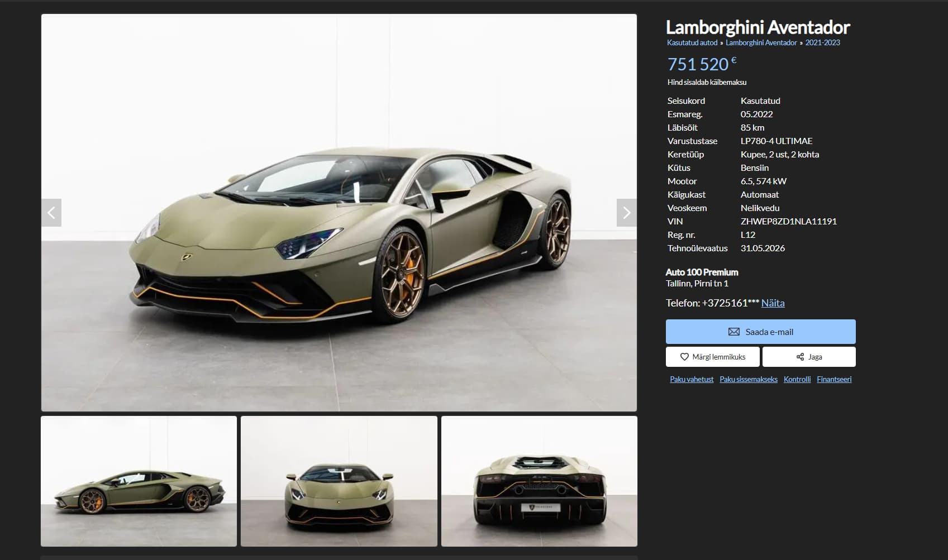Click Paku sissemakseks link
948x560 pixels.
748,379
